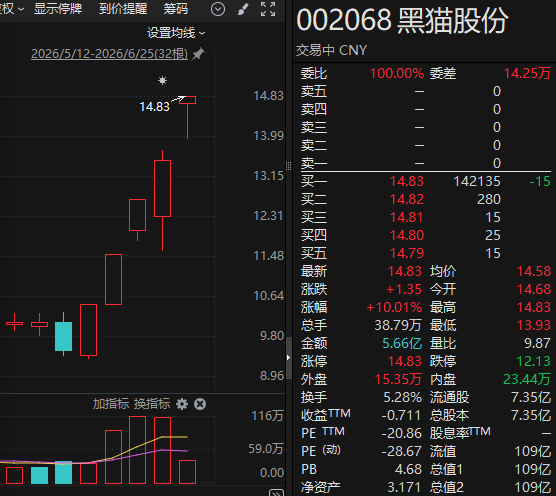Select the drawing brush tool icon
The height and width of the screenshot is (496, 556).
click(243, 9)
